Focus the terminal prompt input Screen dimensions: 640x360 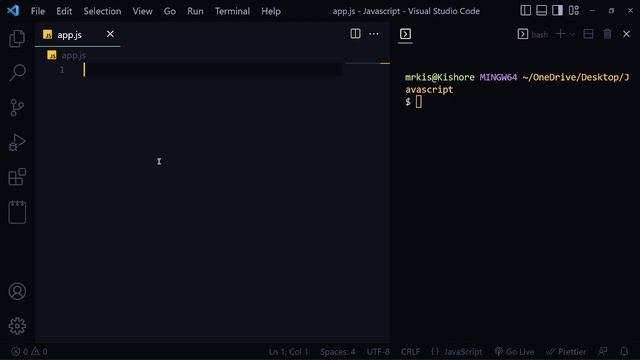coord(419,102)
